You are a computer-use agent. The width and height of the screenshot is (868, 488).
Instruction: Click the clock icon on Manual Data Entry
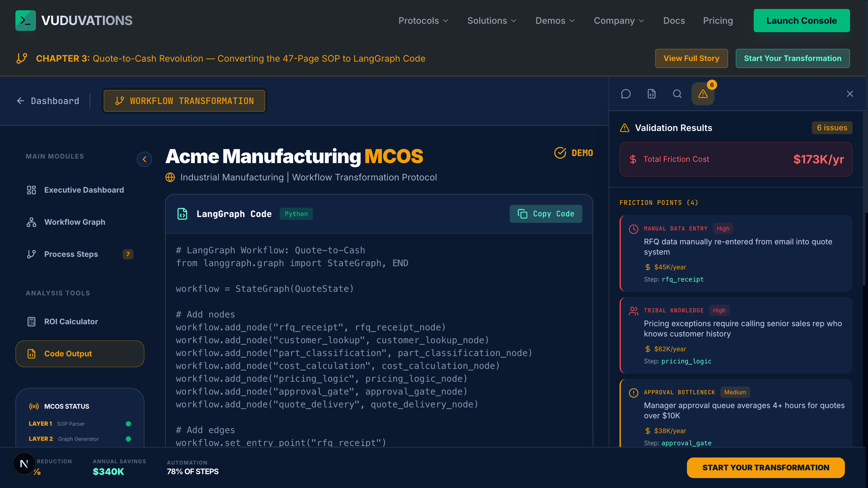tap(633, 229)
